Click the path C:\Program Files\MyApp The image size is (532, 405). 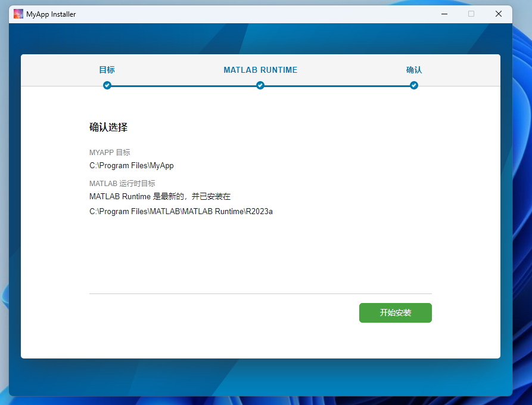132,165
